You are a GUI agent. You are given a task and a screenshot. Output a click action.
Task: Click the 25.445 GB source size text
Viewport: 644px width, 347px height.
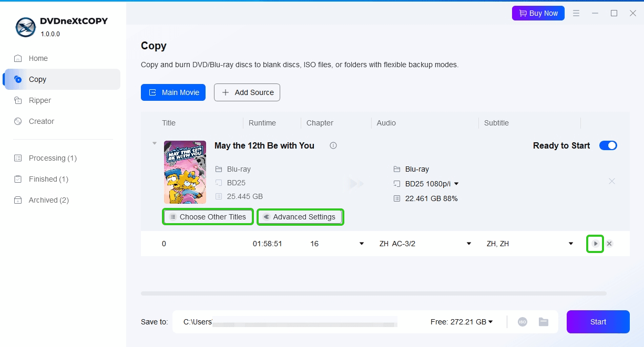[x=245, y=196]
